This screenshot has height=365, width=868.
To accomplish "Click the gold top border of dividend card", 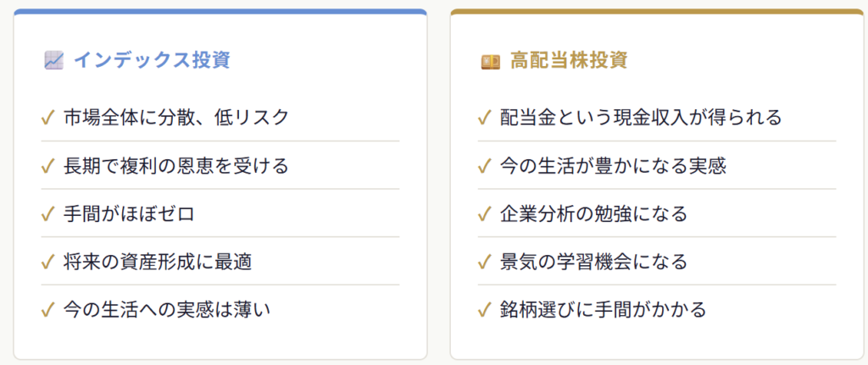I will pyautogui.click(x=657, y=12).
